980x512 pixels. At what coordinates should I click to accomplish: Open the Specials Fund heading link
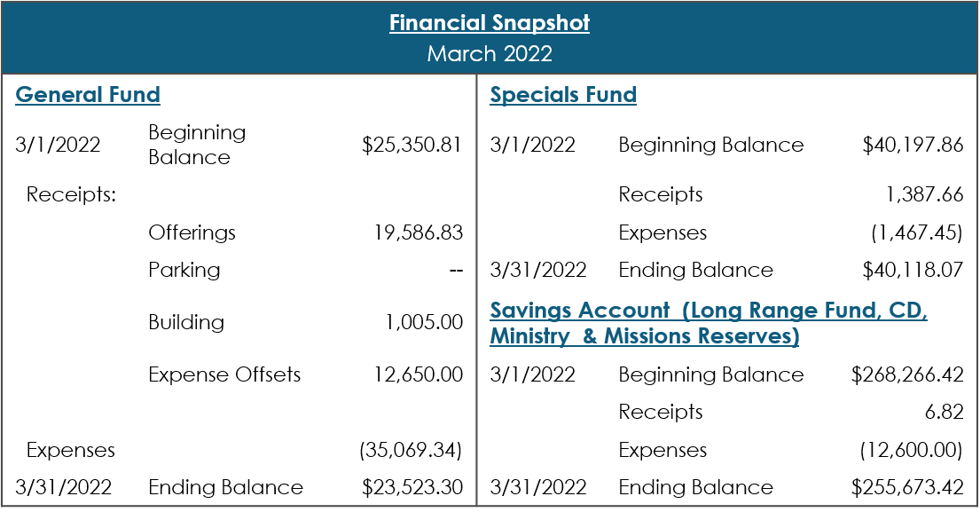coord(563,95)
